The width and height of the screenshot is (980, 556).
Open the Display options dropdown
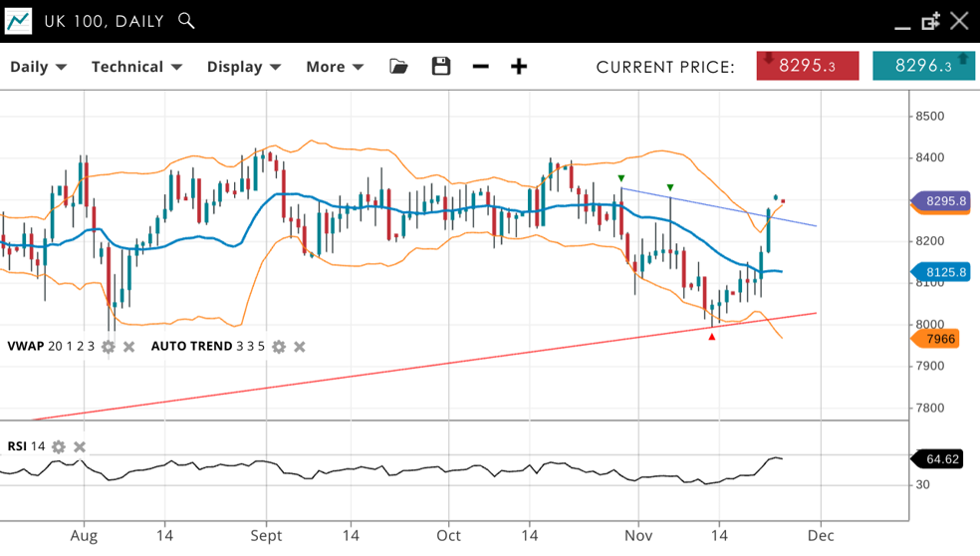point(243,67)
